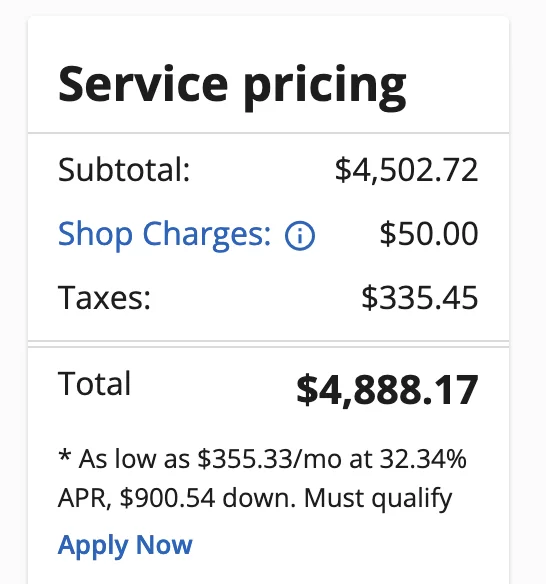
Task: Click the asterisk before As low as
Action: click(x=65, y=454)
